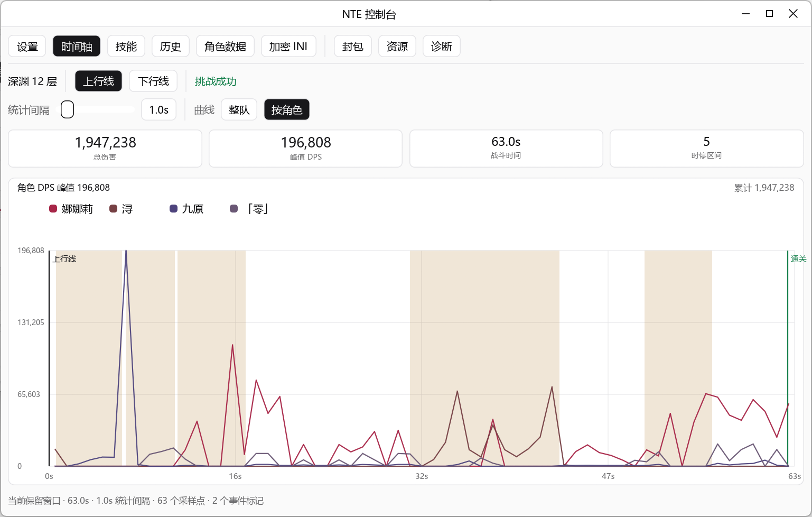This screenshot has height=517, width=812.
Task: Select the 加密 INI tab
Action: pos(288,47)
